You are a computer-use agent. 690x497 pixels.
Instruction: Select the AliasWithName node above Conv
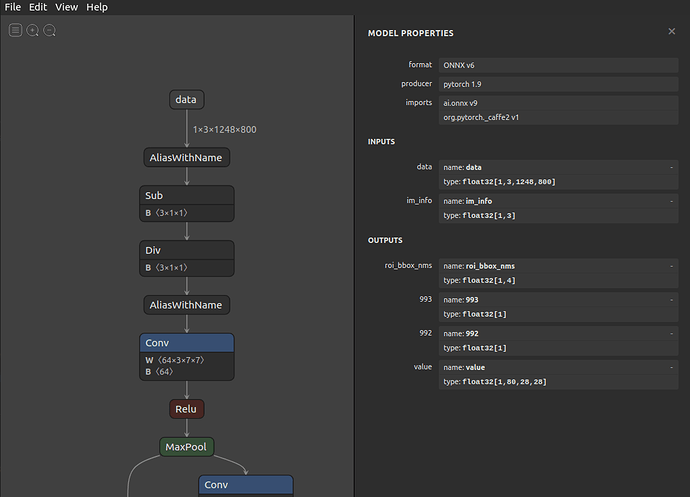[187, 305]
